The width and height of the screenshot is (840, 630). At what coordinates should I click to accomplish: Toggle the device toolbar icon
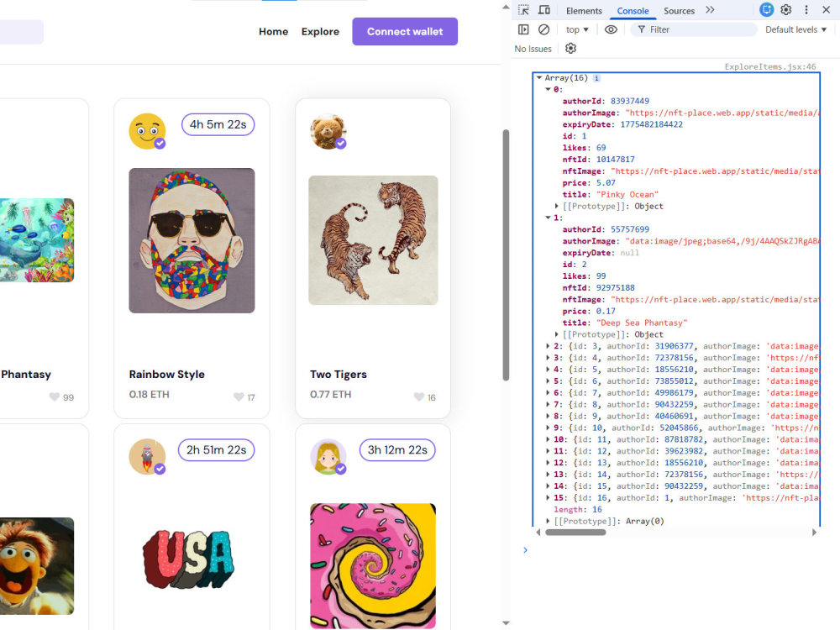coord(543,10)
